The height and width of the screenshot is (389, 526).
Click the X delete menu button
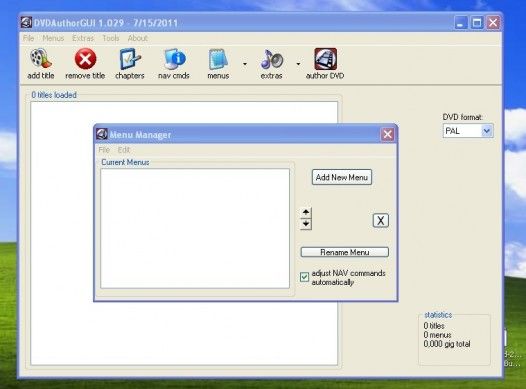381,221
